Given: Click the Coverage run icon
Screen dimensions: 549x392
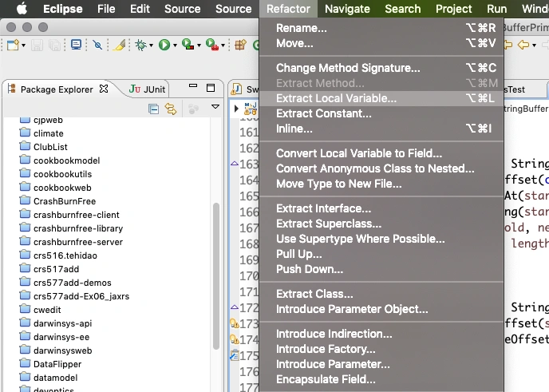Looking at the screenshot, I should click(x=188, y=45).
